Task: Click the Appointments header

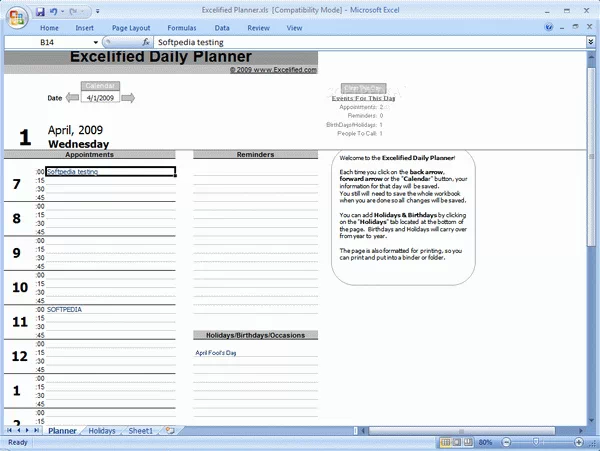Action: (x=90, y=155)
